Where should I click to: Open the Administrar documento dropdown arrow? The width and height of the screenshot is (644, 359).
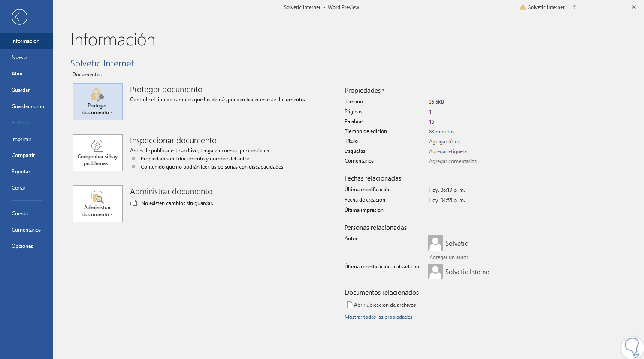(x=111, y=215)
